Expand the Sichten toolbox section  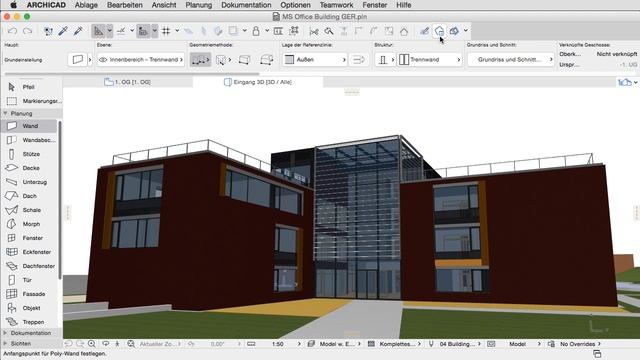coord(5,344)
